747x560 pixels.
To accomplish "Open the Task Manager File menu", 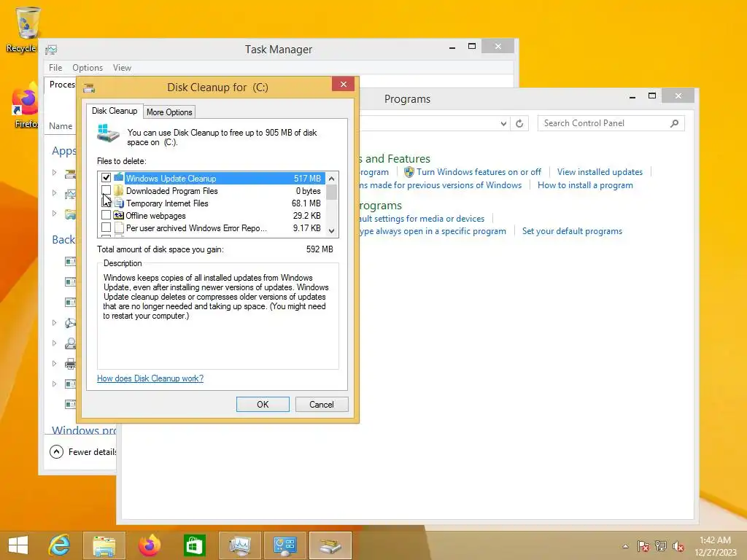I will 55,68.
